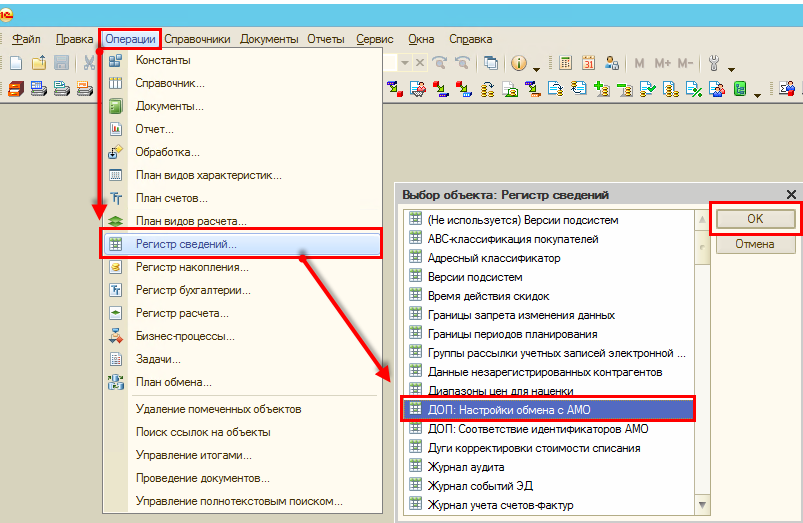This screenshot has height=523, width=803.
Task: Click the user with lock icon
Action: click(x=611, y=63)
